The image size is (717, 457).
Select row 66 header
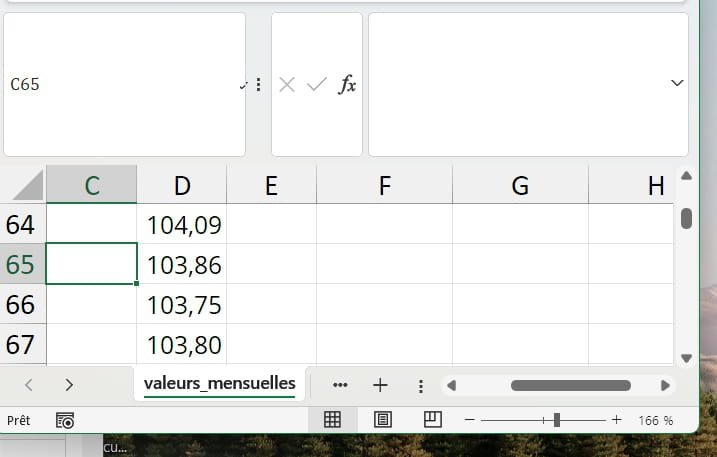(x=21, y=305)
